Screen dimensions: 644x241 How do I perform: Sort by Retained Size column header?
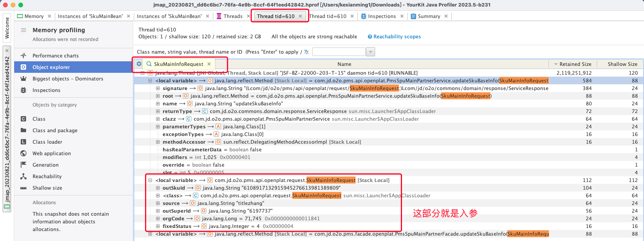575,64
